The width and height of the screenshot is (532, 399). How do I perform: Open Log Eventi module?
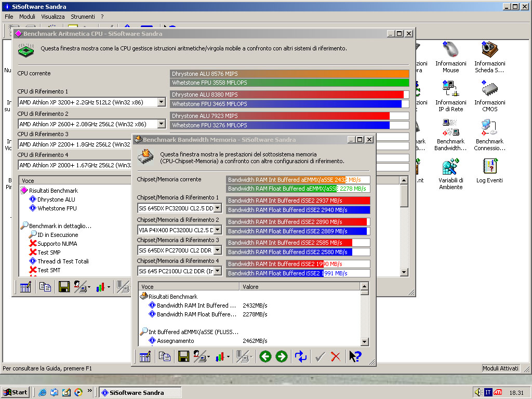[489, 170]
